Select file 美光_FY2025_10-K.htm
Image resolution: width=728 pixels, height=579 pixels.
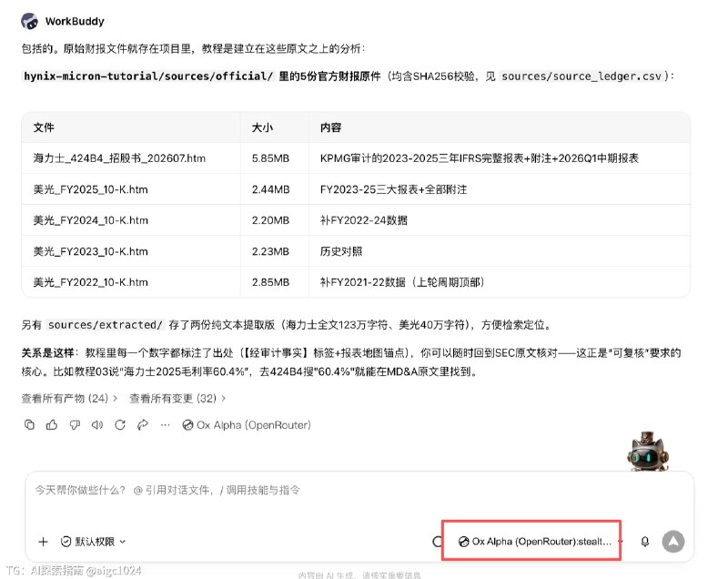(90, 189)
